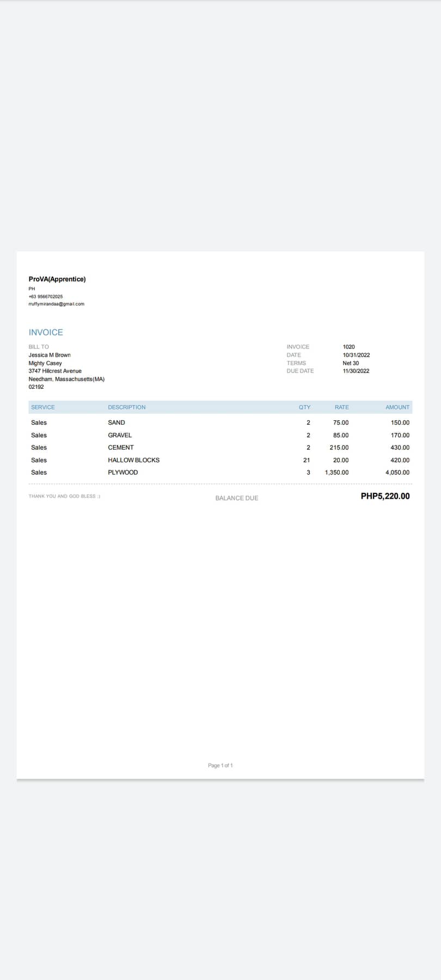The height and width of the screenshot is (980, 441).
Task: Click amount 420.00 in HALLOW BLOCKS row
Action: click(400, 460)
